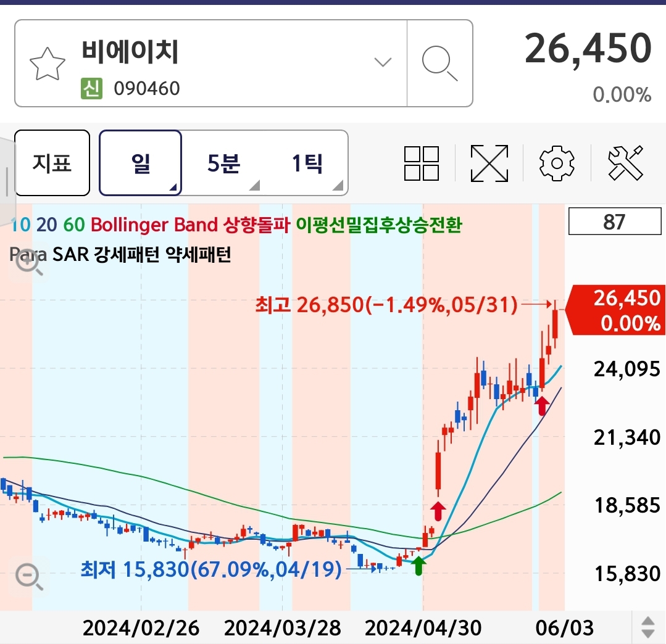Click the 비에이치 stock name

(130, 51)
